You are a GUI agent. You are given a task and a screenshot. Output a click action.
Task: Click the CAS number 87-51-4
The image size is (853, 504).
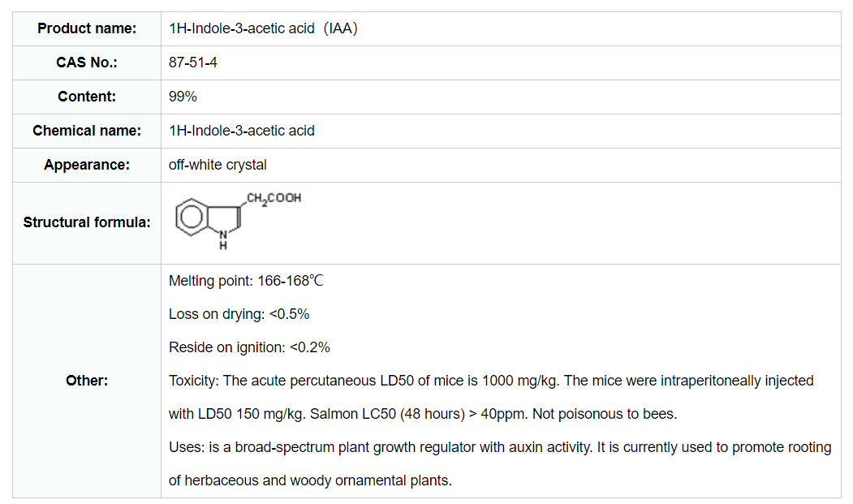pos(192,62)
